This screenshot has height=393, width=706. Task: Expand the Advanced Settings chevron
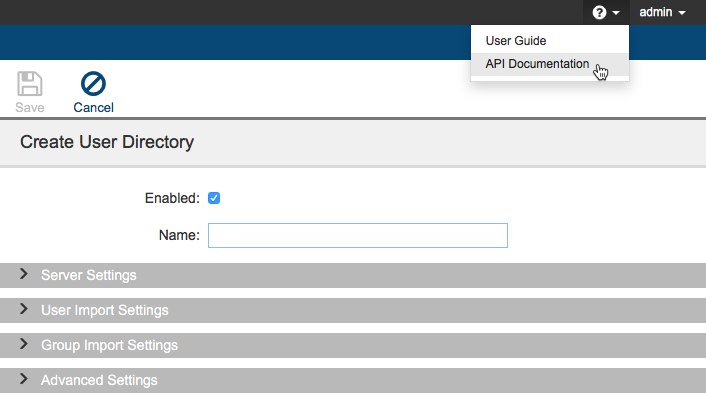pos(24,379)
